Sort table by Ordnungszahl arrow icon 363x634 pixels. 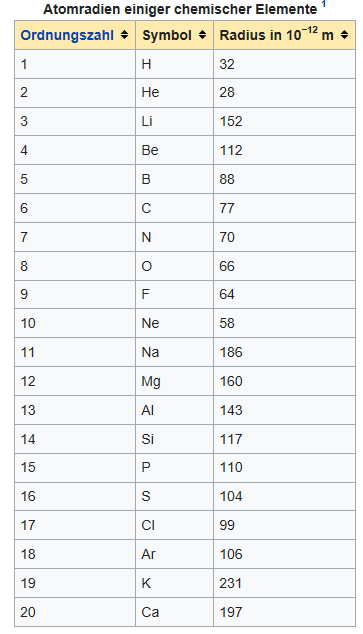pyautogui.click(x=125, y=35)
